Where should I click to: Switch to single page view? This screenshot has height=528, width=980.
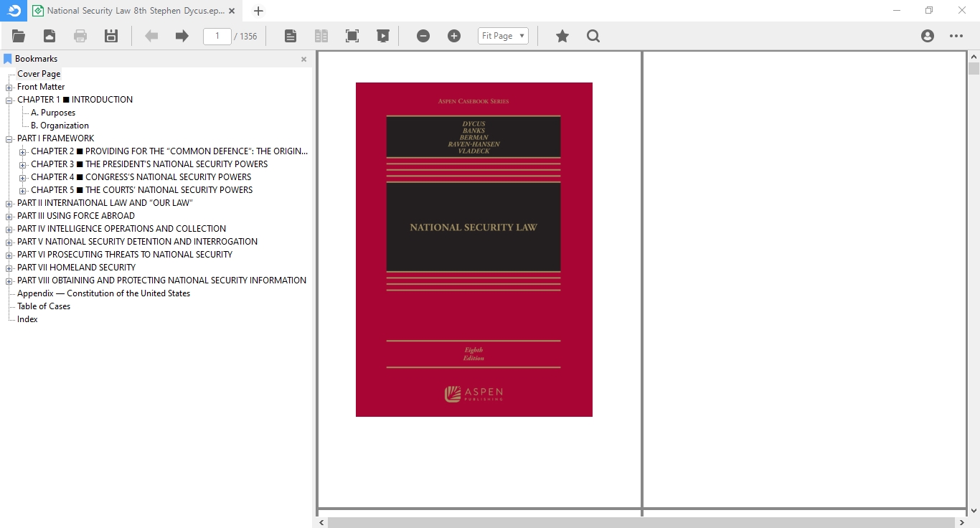291,36
